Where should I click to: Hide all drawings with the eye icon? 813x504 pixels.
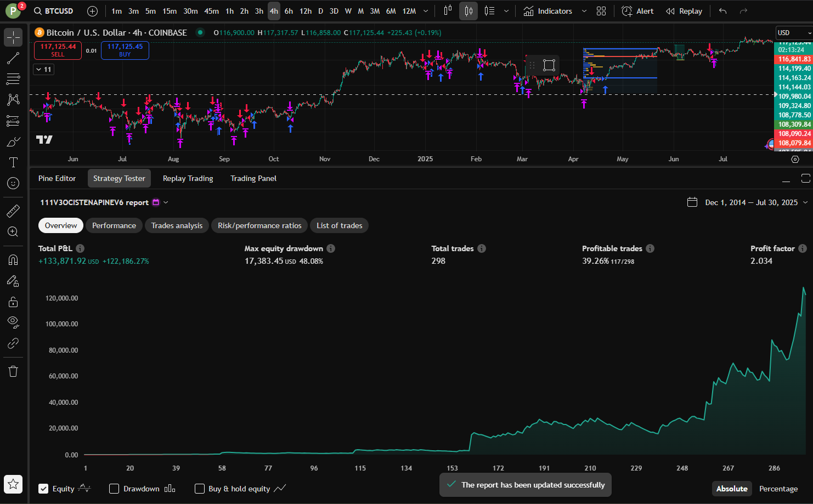pos(13,321)
